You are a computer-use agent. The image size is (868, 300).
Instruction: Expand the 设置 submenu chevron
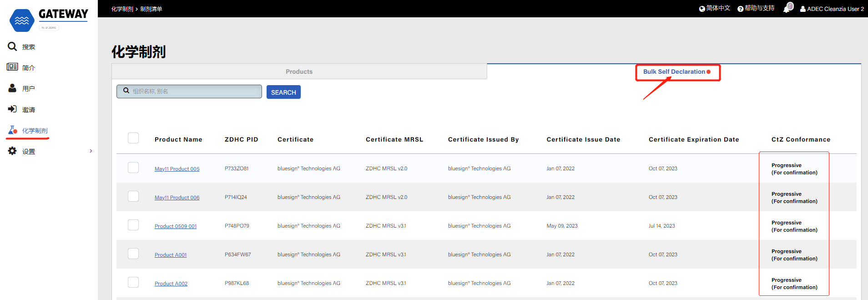pos(91,151)
